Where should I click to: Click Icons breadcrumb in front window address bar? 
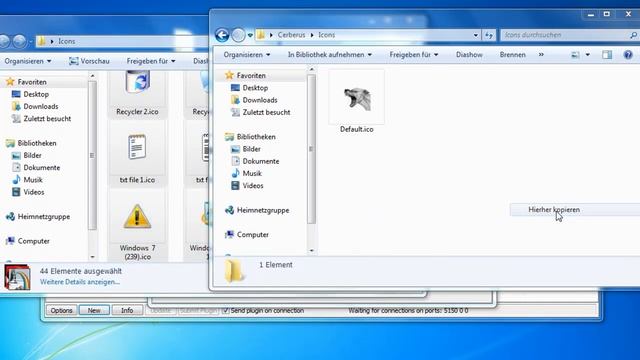(327, 35)
